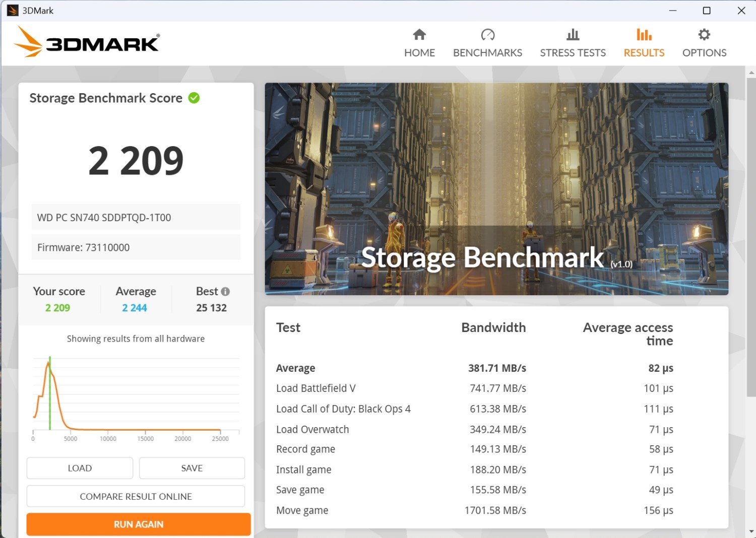Screen dimensions: 756x538
Task: Click the 3DMark logo in header
Action: click(x=87, y=42)
